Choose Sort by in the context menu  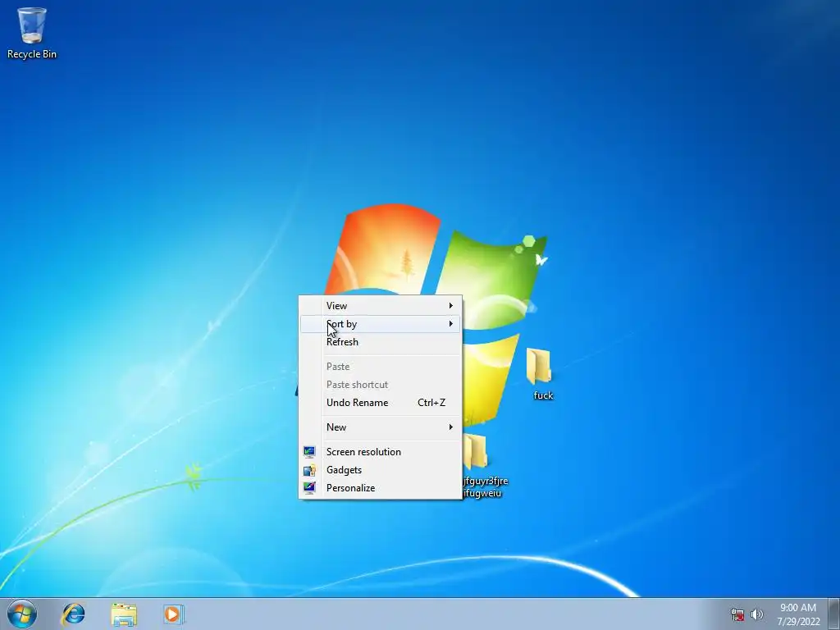pyautogui.click(x=380, y=323)
